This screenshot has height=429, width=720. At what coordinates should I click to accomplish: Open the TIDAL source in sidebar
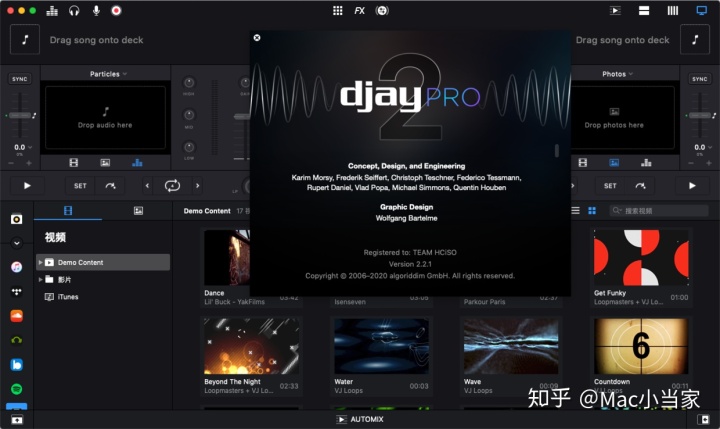point(17,291)
